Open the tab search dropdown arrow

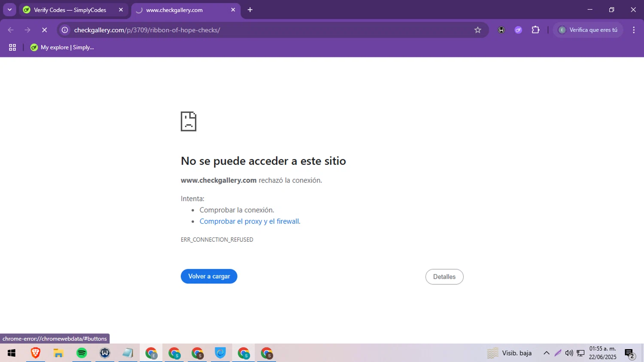tap(9, 9)
